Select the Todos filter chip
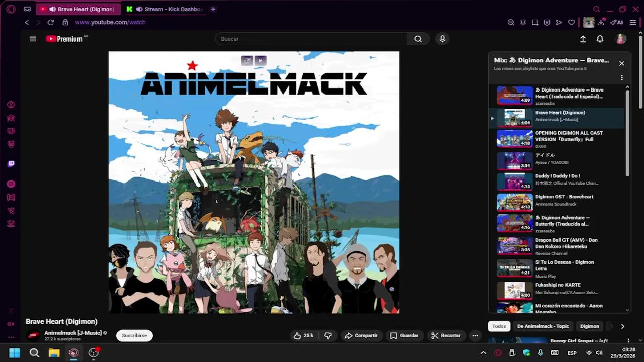Screen dimensions: 644x362 click(x=499, y=326)
